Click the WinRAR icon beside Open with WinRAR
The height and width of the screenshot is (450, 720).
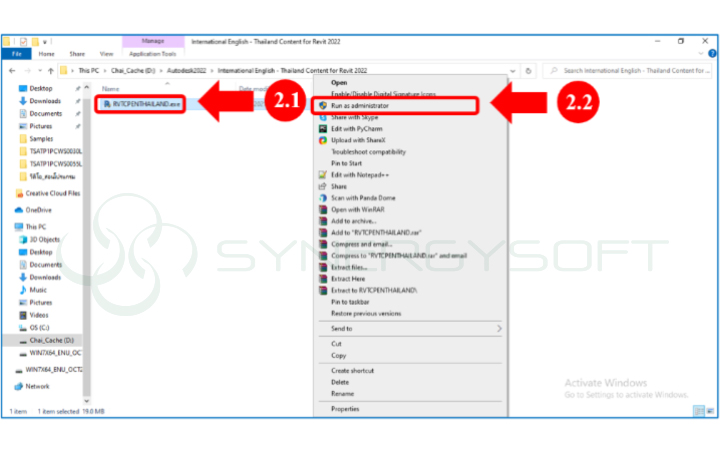323,209
